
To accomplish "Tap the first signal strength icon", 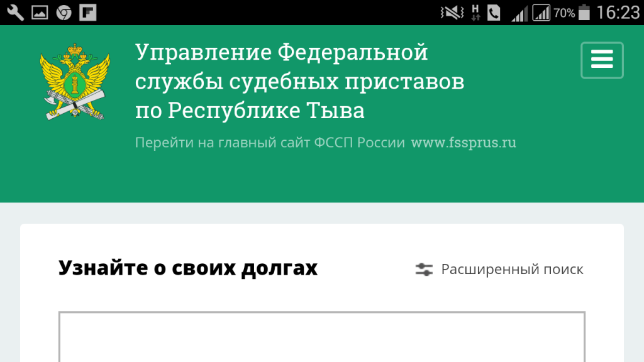I will pos(519,14).
